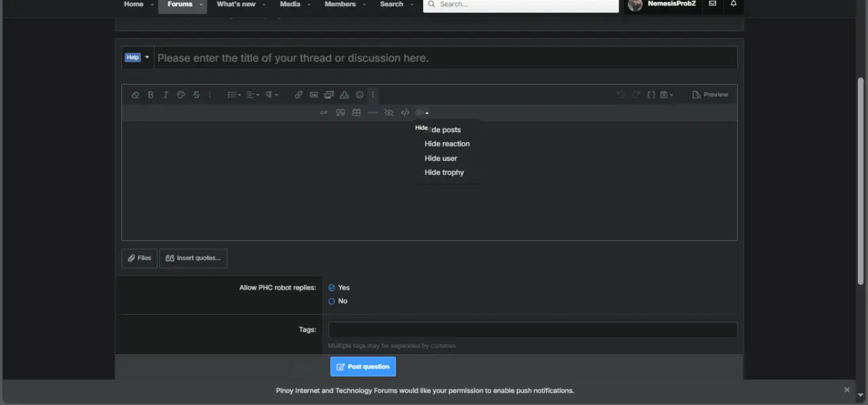Open the Forums navigation tab
Image resolution: width=868 pixels, height=405 pixels.
click(180, 4)
